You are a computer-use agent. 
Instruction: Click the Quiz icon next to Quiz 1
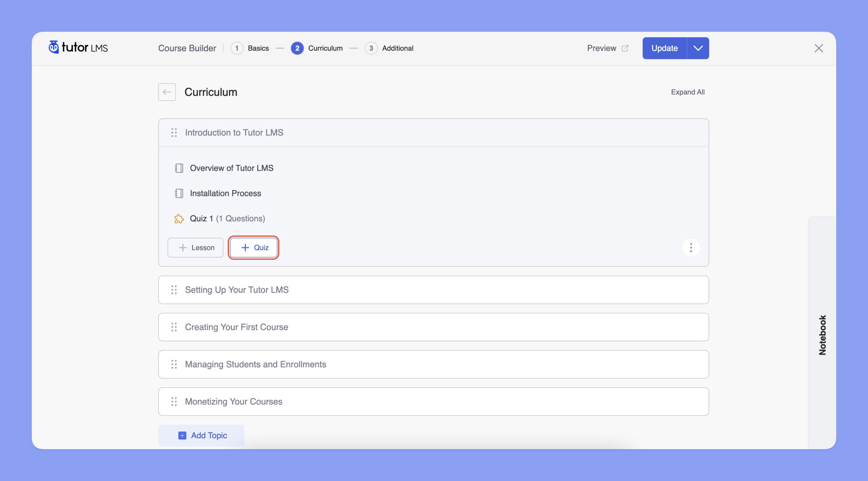(x=179, y=218)
